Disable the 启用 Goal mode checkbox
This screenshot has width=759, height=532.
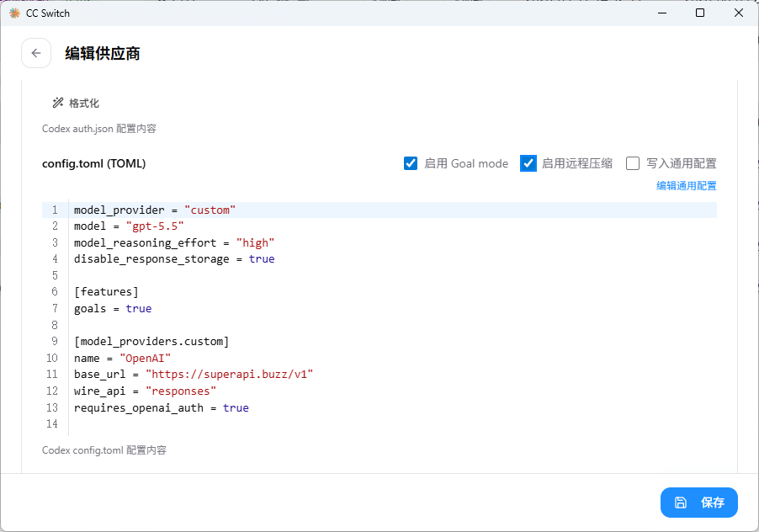pos(411,163)
